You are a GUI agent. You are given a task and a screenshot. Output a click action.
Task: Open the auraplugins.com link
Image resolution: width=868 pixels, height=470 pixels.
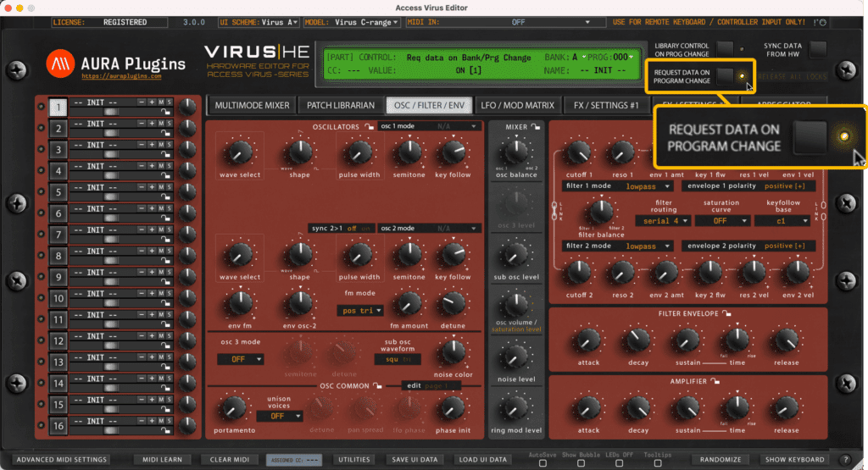click(x=121, y=76)
